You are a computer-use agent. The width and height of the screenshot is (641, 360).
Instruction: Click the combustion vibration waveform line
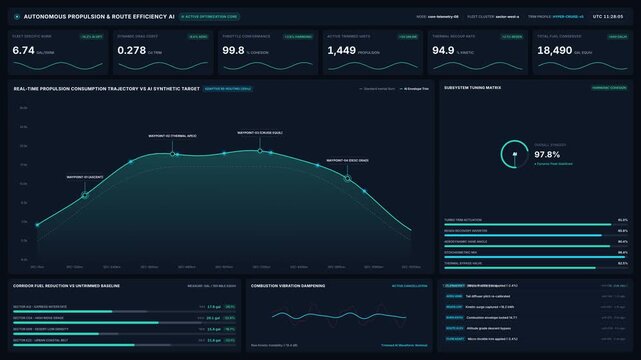tap(339, 316)
